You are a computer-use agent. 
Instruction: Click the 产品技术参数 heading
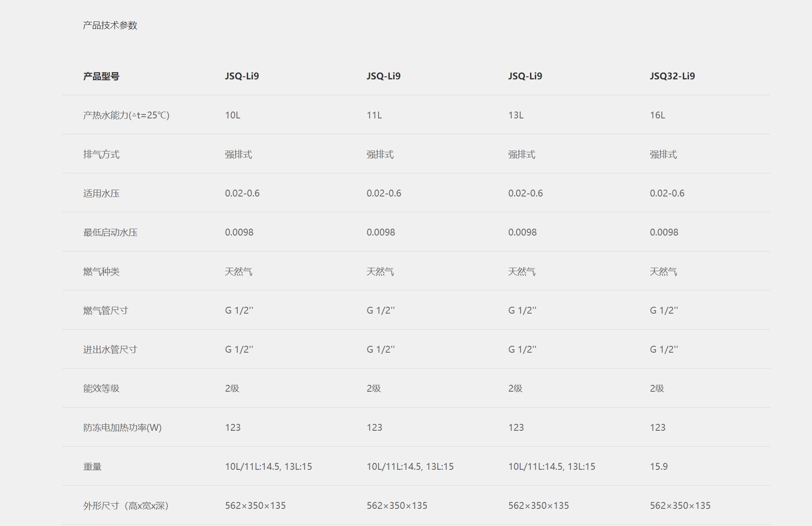[x=110, y=25]
